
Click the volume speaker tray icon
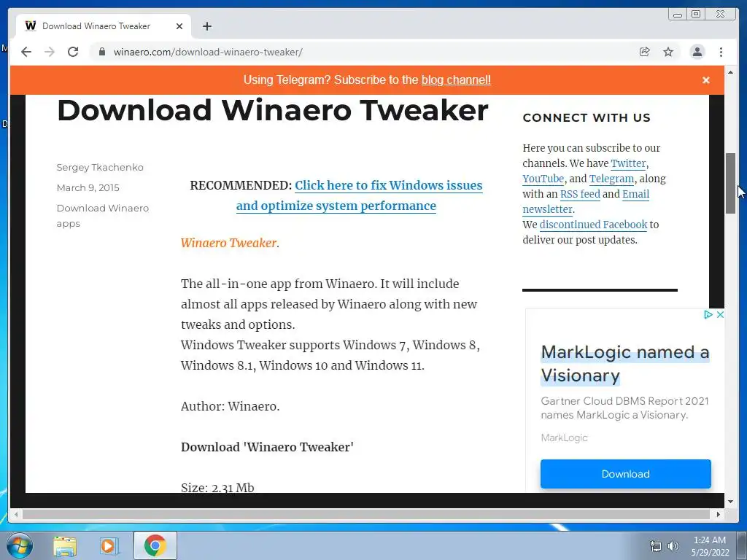pyautogui.click(x=673, y=546)
